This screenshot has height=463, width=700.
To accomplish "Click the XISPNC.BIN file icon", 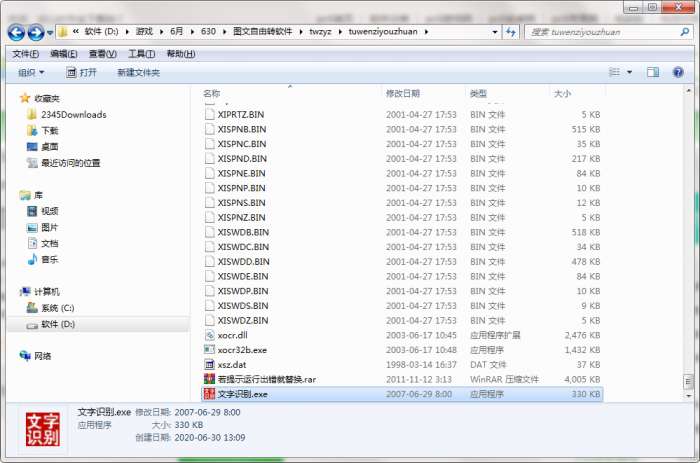I will tap(209, 144).
